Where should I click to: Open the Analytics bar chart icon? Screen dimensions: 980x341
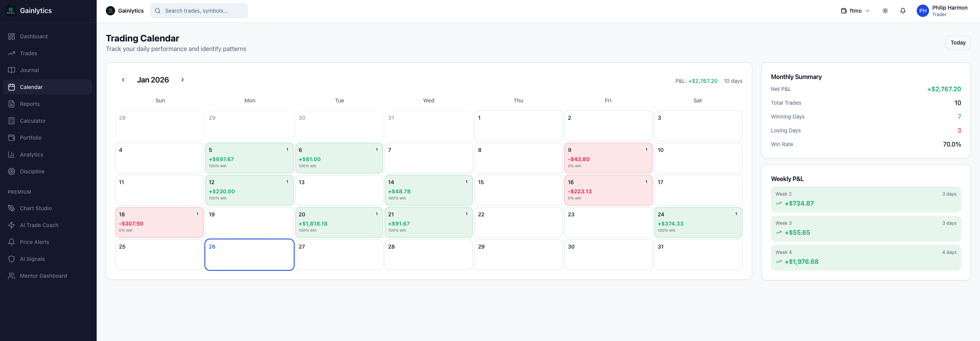click(x=12, y=155)
